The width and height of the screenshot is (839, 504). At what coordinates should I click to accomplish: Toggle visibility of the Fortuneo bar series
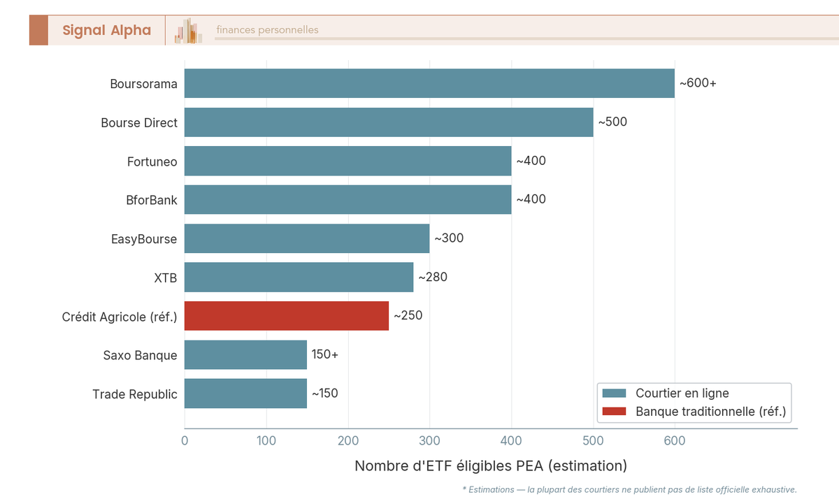tap(350, 161)
